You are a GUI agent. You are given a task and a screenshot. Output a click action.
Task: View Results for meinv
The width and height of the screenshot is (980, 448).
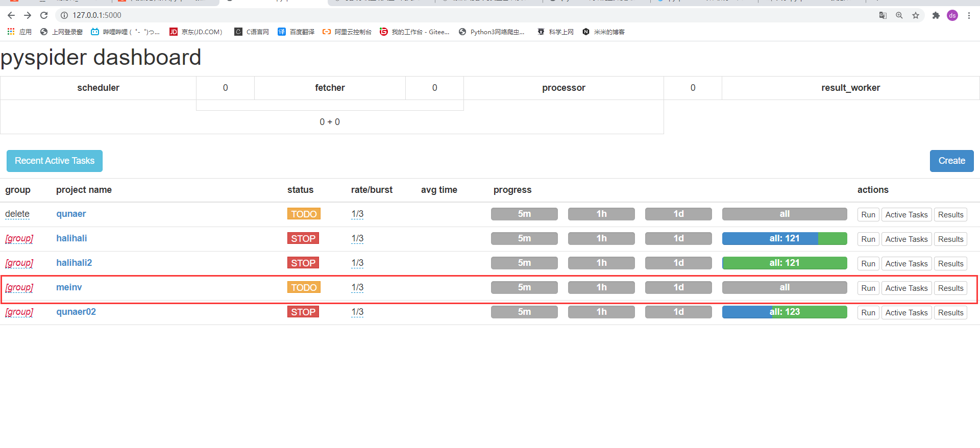[950, 288]
